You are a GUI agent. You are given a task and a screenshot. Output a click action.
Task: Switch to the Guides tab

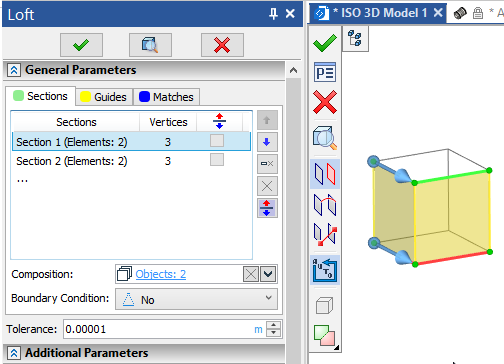[104, 97]
